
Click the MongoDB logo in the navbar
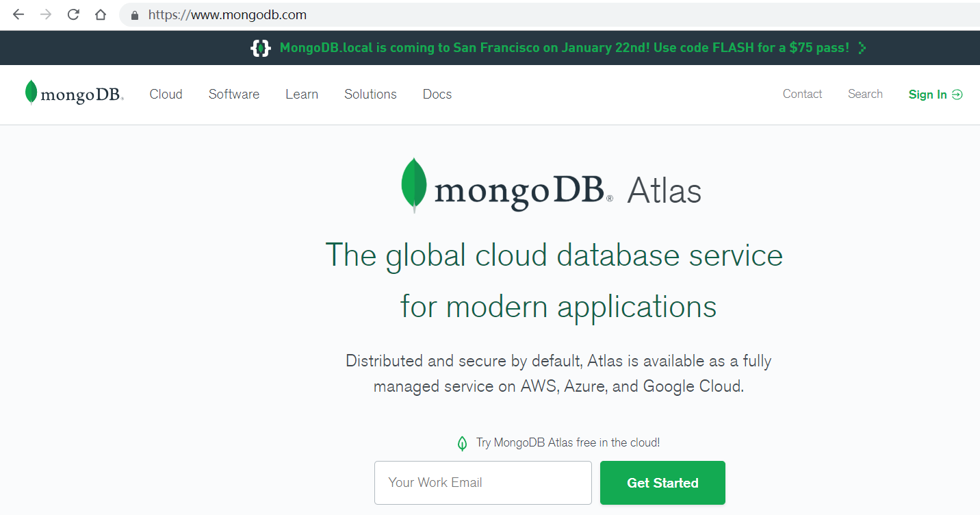74,94
